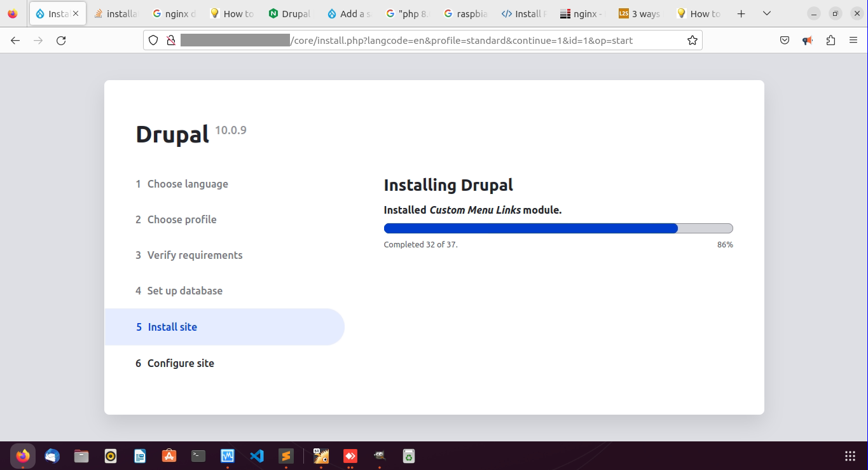Screen dimensions: 868x470
Task: Show the applications grid
Action: click(x=850, y=456)
